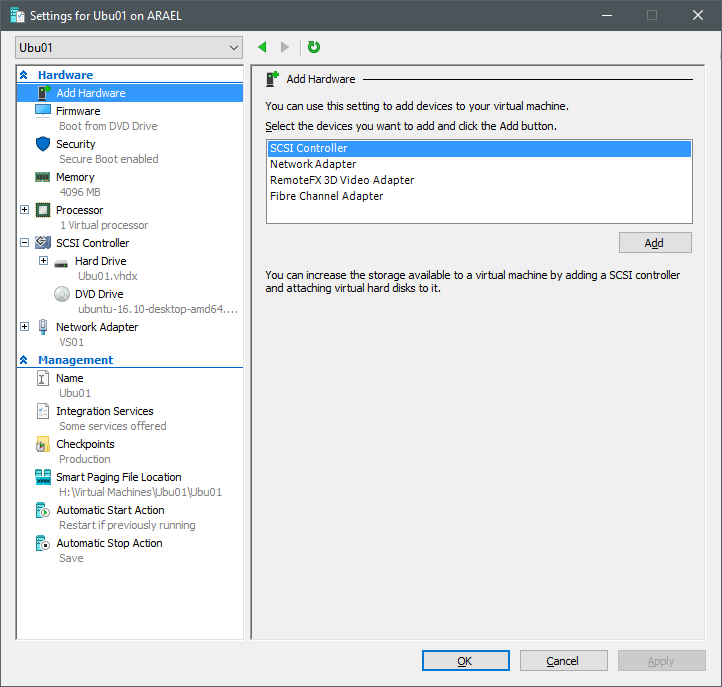The width and height of the screenshot is (722, 687).
Task: Open Automatic Stop Action settings
Action: pos(109,543)
